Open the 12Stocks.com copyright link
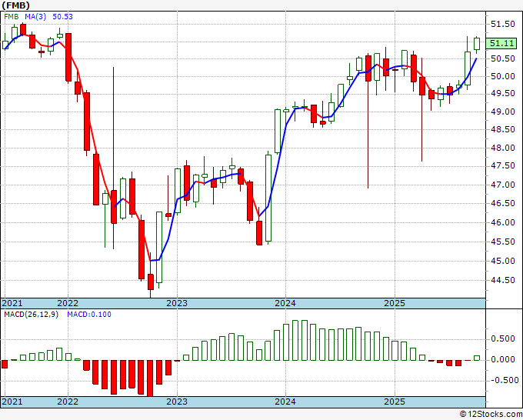523x420 pixels. (x=491, y=415)
